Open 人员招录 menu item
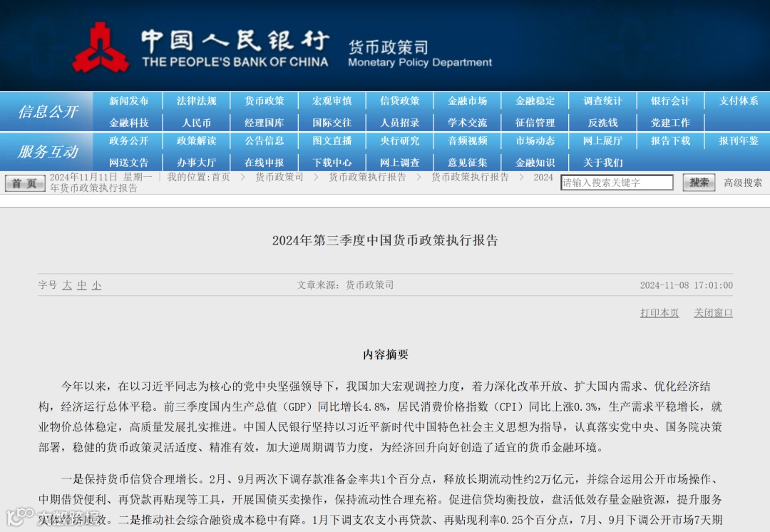 pyautogui.click(x=400, y=123)
